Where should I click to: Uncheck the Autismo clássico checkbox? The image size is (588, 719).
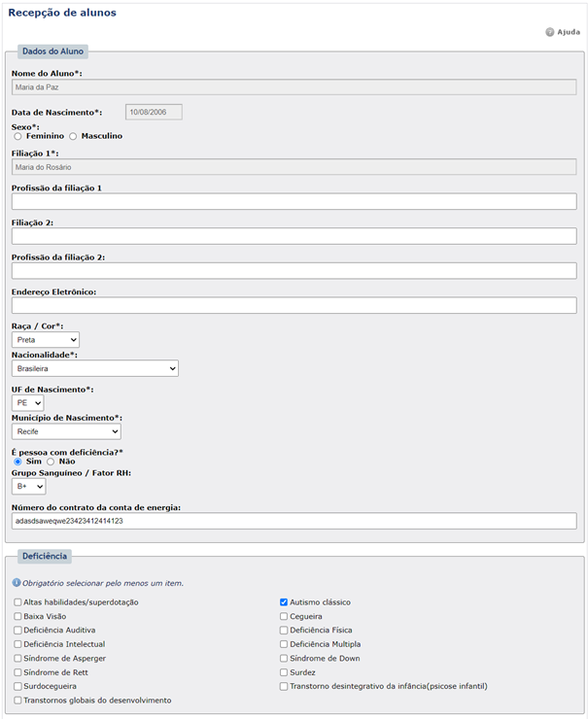[284, 602]
